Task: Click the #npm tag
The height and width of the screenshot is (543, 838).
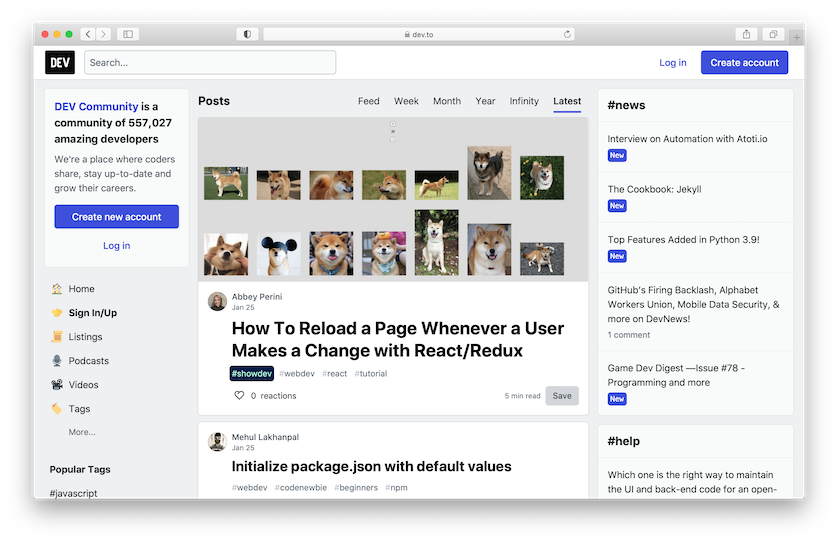Action: [397, 487]
